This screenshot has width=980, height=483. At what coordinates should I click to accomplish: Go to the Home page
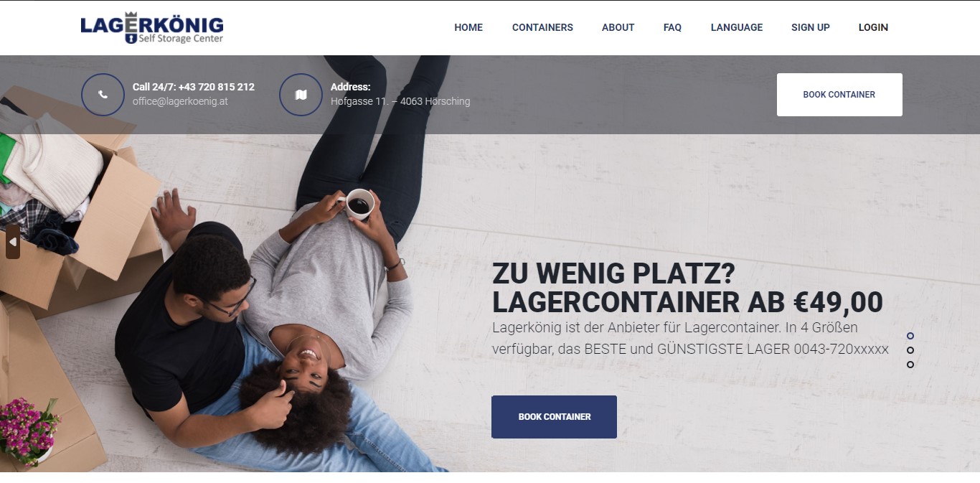click(468, 27)
